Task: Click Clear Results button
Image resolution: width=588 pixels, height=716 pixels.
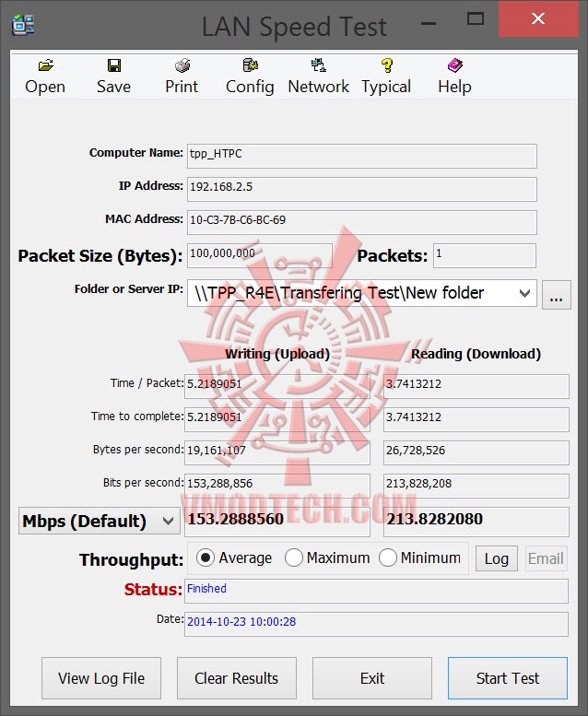Action: pyautogui.click(x=236, y=678)
